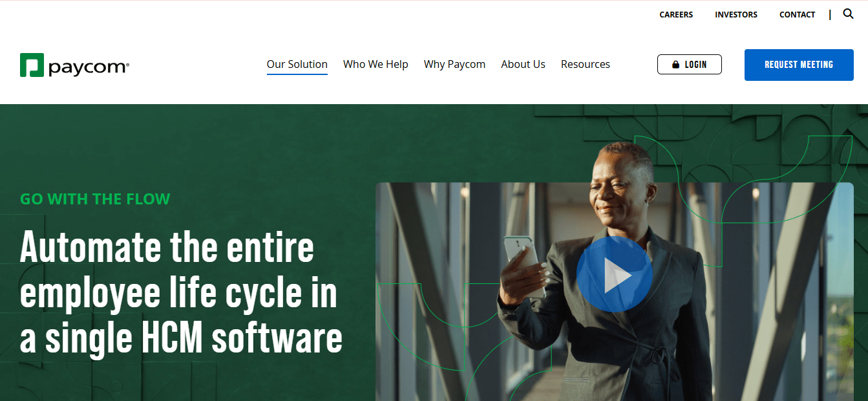The width and height of the screenshot is (868, 401).
Task: Visit the Careers link
Action: [x=676, y=14]
